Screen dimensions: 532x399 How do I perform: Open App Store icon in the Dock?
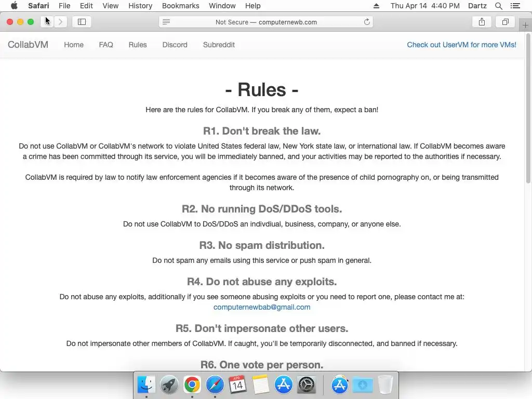[x=283, y=385]
